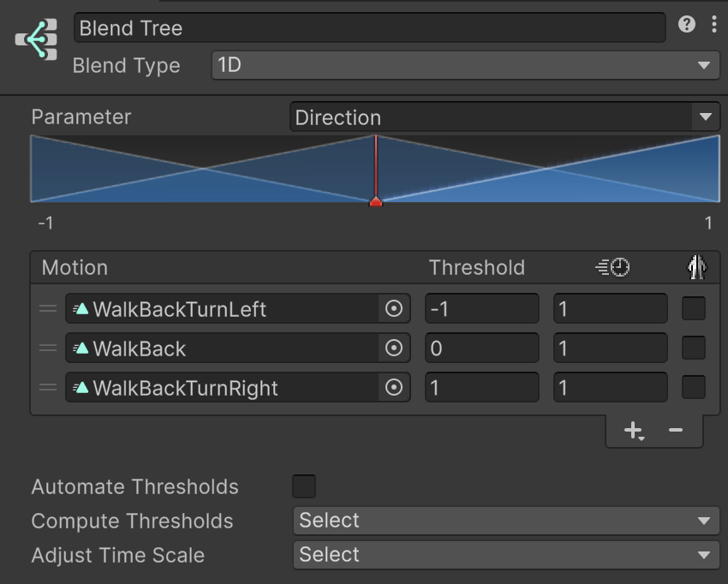Open the three-dot context menu
The width and height of the screenshot is (728, 584).
(714, 24)
